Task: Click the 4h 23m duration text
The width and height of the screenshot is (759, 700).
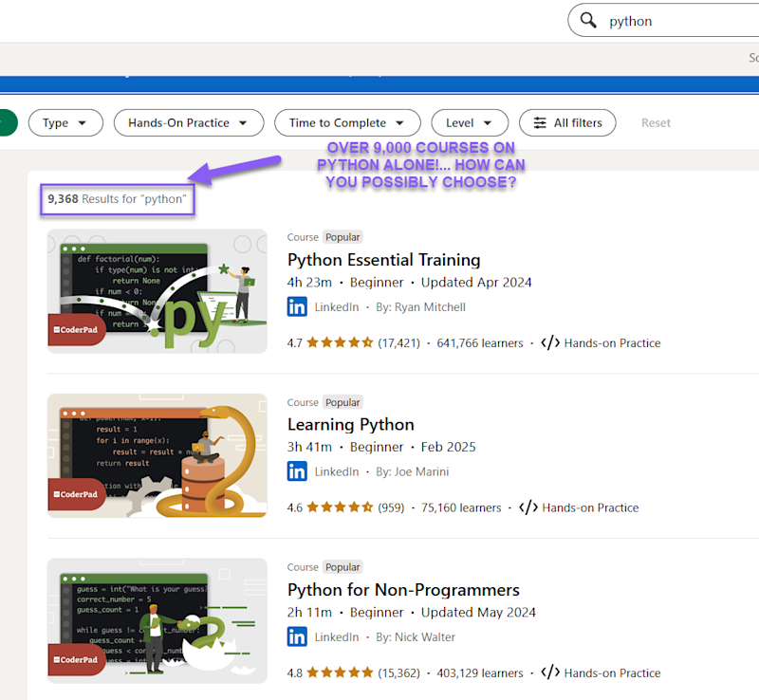Action: point(310,283)
